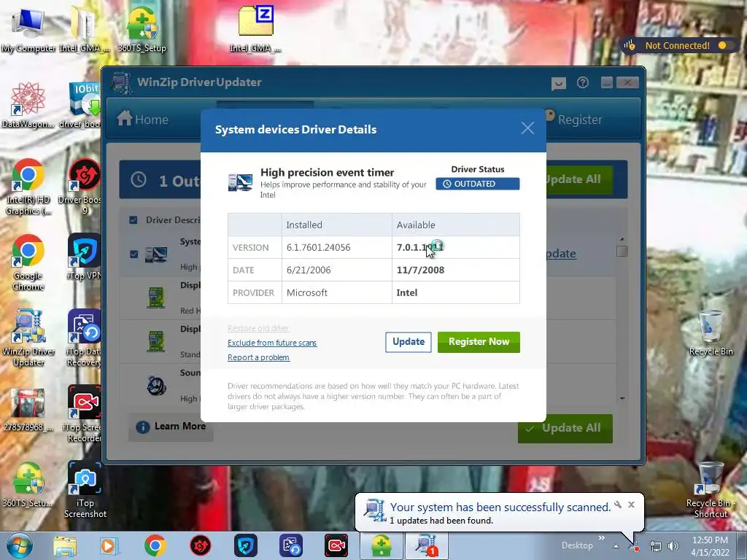Select the Microsoft provider cell
Viewport: 747px width, 560px height.
click(x=337, y=292)
